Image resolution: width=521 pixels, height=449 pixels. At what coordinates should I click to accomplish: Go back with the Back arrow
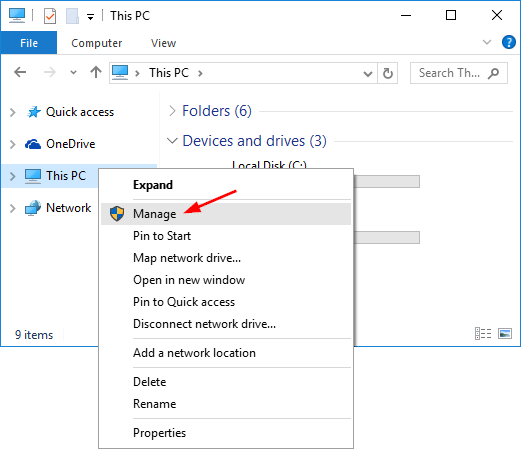[x=20, y=72]
